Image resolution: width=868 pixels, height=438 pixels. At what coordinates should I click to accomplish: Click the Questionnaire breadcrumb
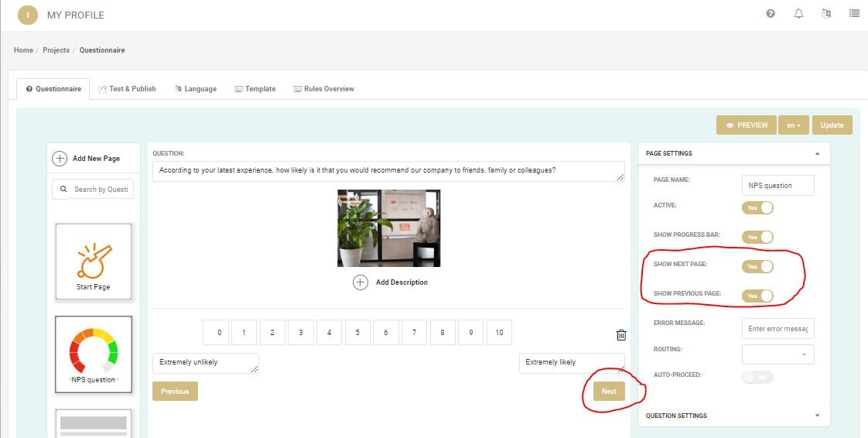[102, 50]
